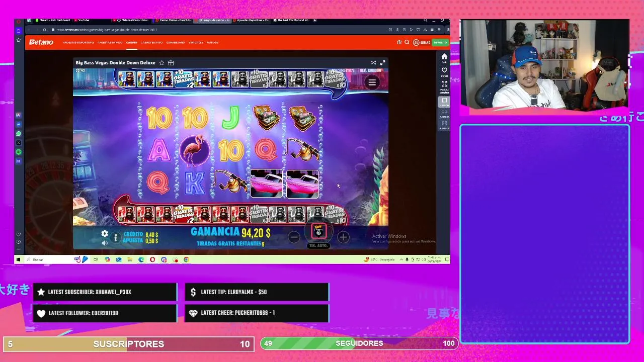Open Apuestas Deportivas menu

click(x=78, y=43)
